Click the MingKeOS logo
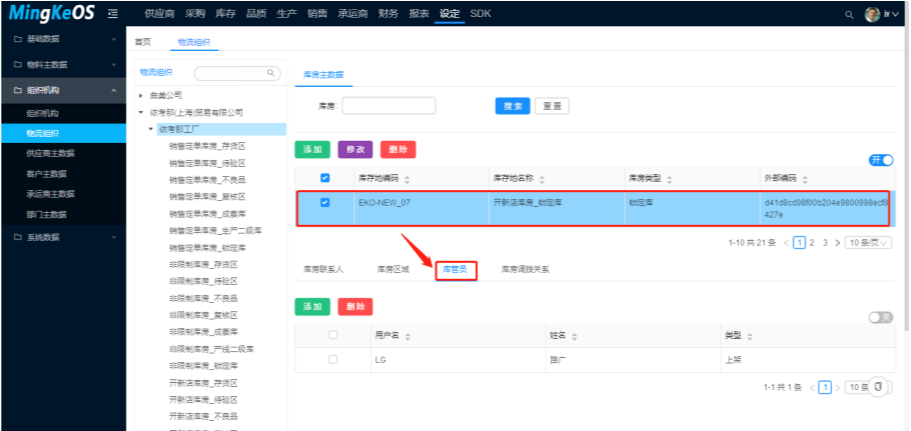The height and width of the screenshot is (431, 911). click(x=52, y=13)
